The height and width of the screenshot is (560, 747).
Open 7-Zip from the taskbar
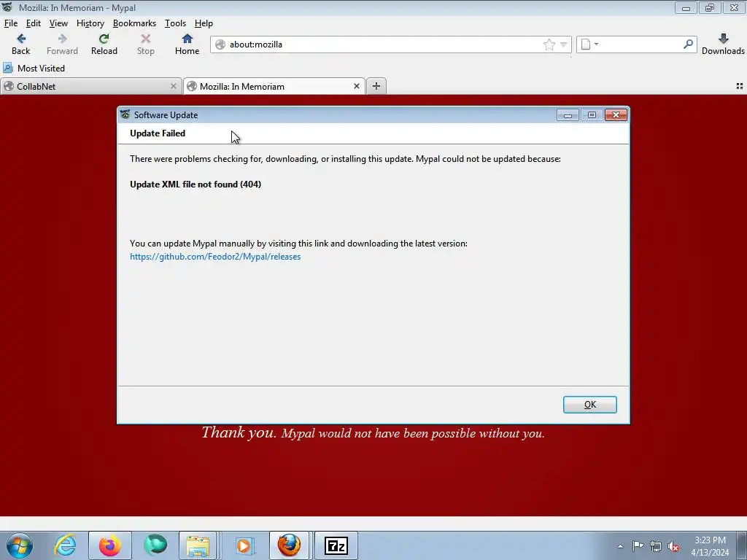coord(336,545)
